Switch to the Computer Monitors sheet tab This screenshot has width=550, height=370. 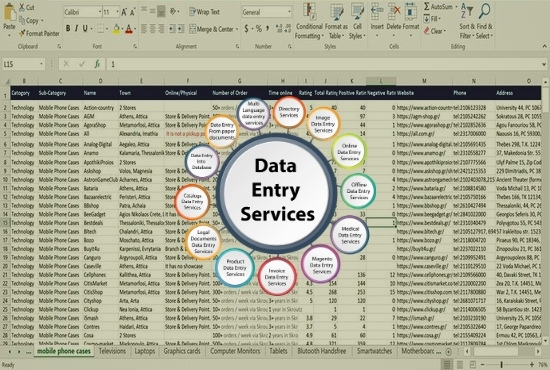[x=235, y=351]
